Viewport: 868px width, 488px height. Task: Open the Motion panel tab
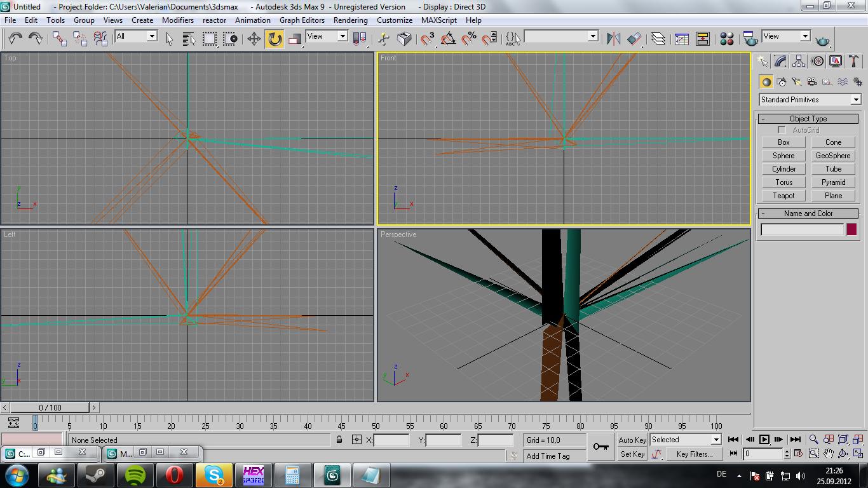[x=818, y=61]
